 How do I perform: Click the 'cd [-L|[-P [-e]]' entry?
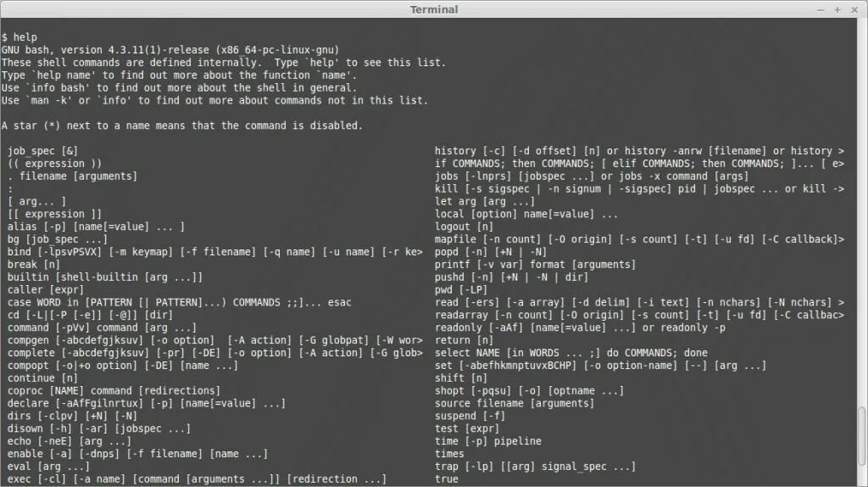[90, 315]
